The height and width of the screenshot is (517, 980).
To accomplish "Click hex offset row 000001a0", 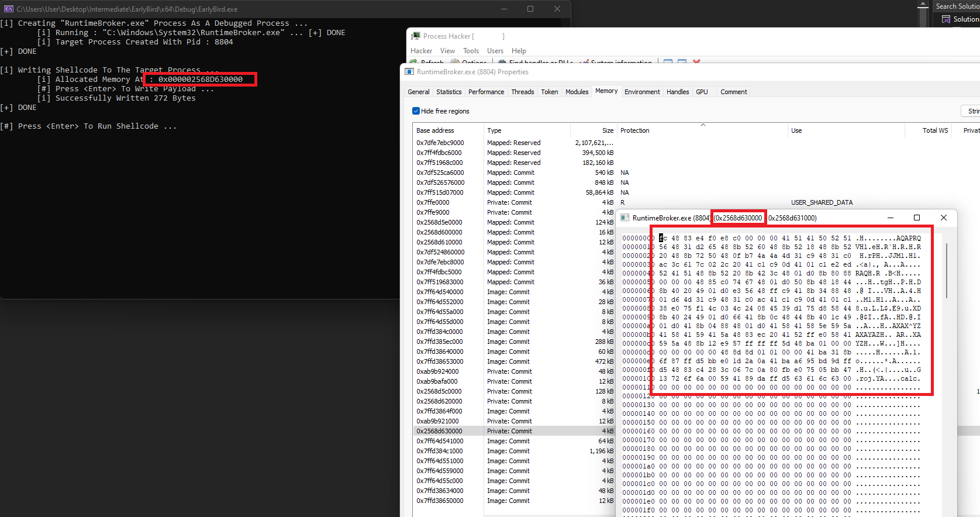I will [x=771, y=466].
